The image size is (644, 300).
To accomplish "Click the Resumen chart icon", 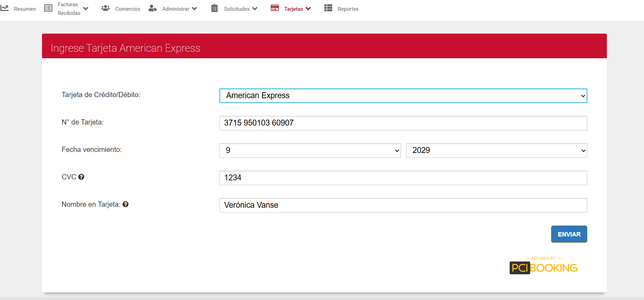I will coord(5,8).
